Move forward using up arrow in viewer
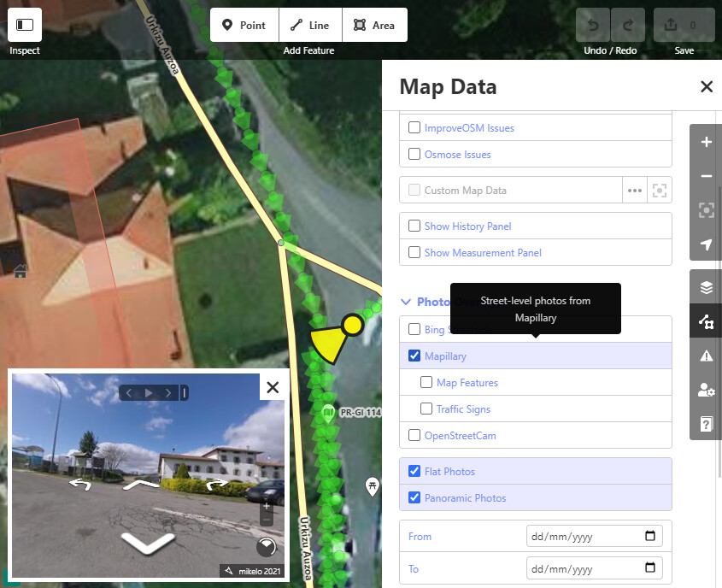 141,484
